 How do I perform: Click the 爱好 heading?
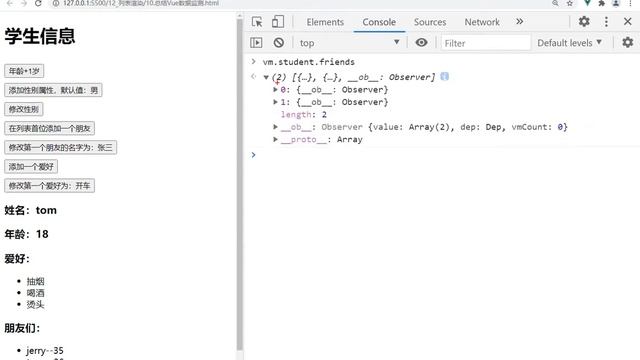click(17, 259)
